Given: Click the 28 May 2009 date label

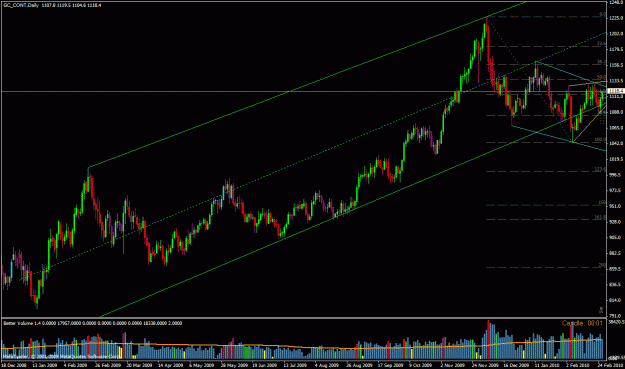Looking at the screenshot, I should (233, 365).
